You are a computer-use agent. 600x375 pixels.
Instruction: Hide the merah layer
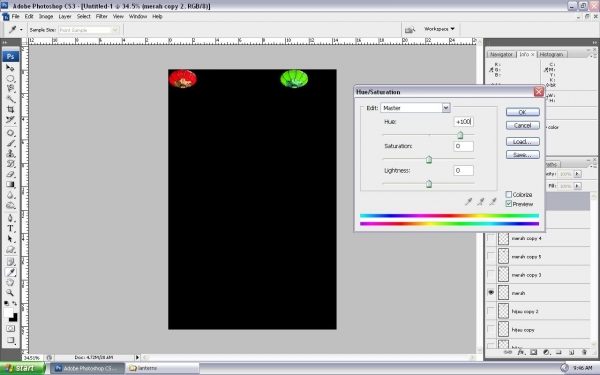coord(491,293)
